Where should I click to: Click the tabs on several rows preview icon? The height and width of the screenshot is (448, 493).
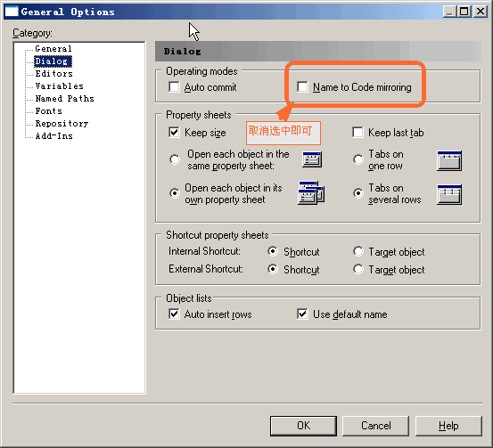449,194
